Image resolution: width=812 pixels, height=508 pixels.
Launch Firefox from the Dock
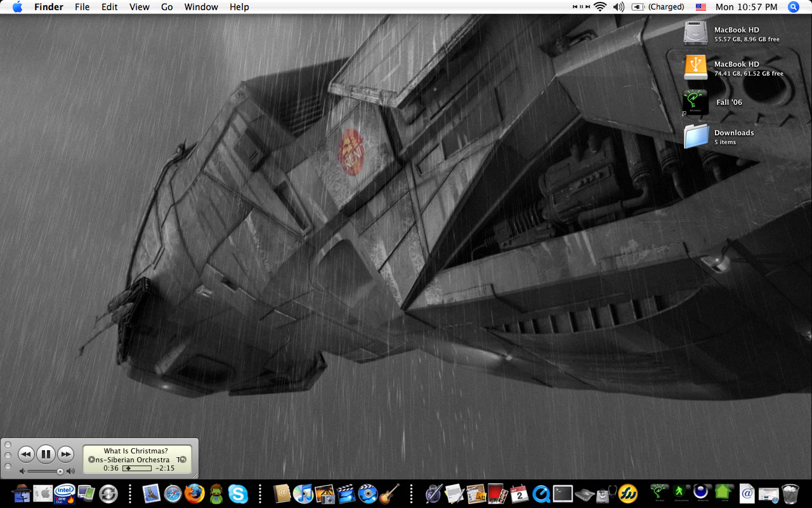pos(195,493)
